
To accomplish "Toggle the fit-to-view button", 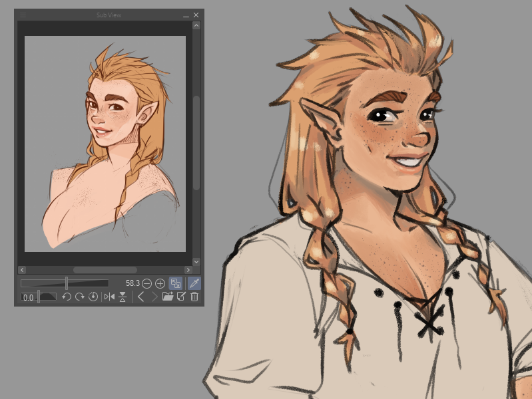I will click(x=176, y=283).
